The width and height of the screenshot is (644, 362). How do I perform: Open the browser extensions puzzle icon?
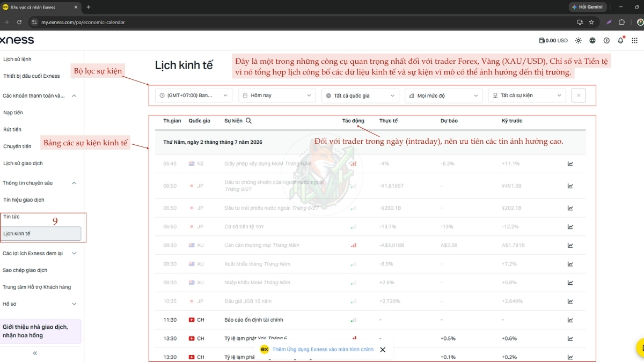pyautogui.click(x=622, y=23)
